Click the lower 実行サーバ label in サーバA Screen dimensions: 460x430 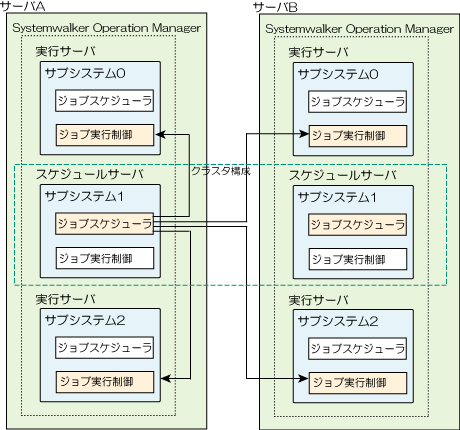click(x=65, y=299)
